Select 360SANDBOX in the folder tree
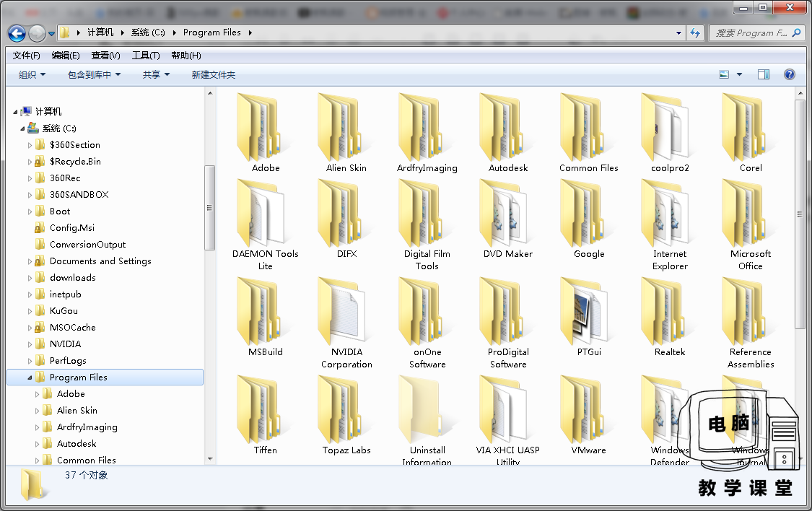This screenshot has width=812, height=511. 79,195
